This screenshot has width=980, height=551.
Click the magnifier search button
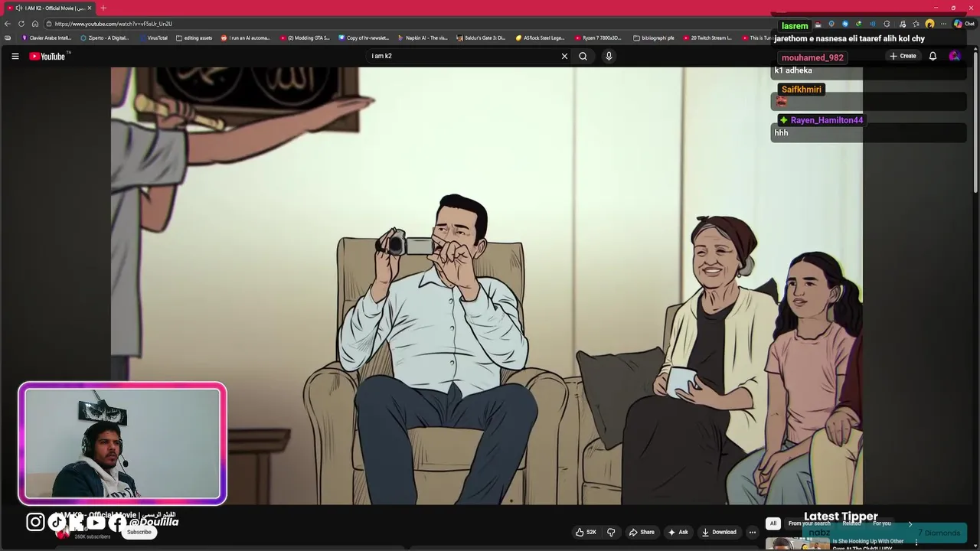(583, 56)
